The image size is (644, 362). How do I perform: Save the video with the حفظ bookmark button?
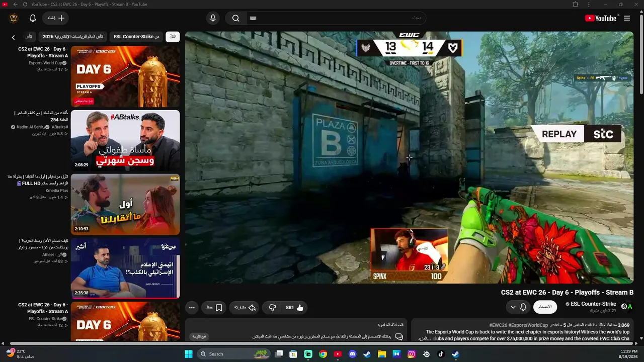[x=214, y=308]
